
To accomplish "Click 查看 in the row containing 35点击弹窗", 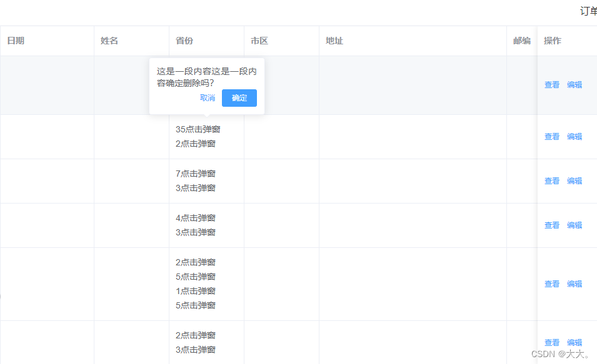I will [552, 137].
